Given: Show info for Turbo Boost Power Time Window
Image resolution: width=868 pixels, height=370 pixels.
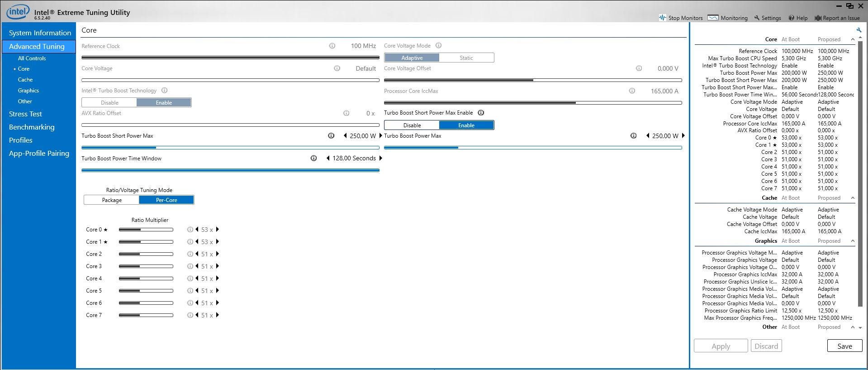Looking at the screenshot, I should click(x=313, y=159).
